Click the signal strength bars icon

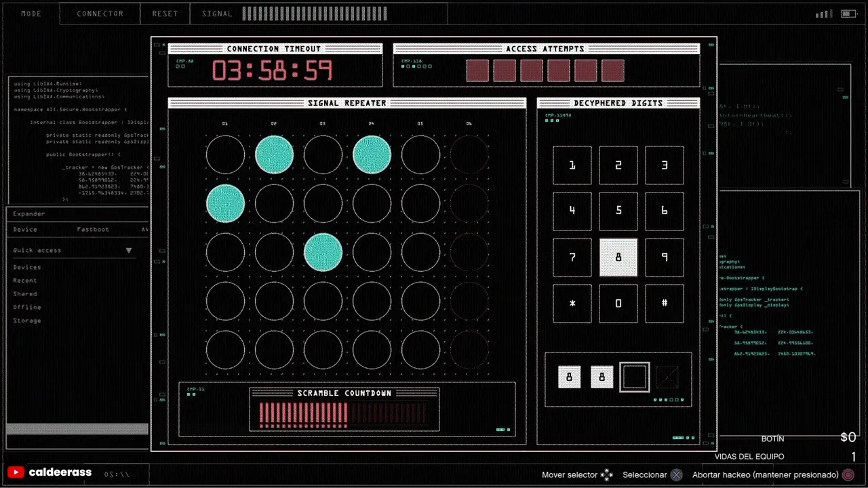(x=824, y=14)
